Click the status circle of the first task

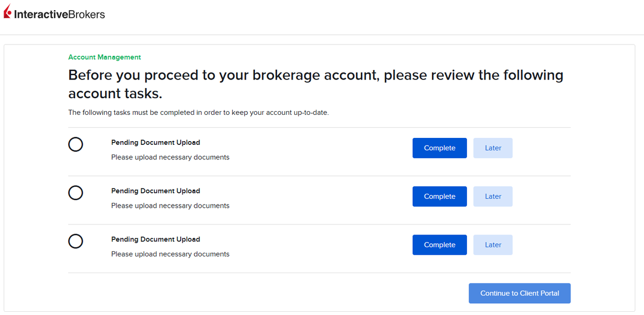(x=76, y=144)
